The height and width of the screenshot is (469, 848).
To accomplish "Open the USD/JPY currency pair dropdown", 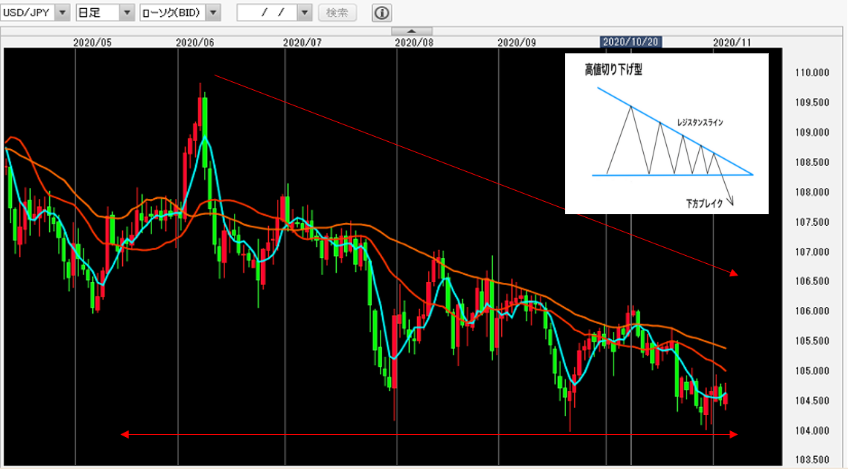I will tap(62, 13).
